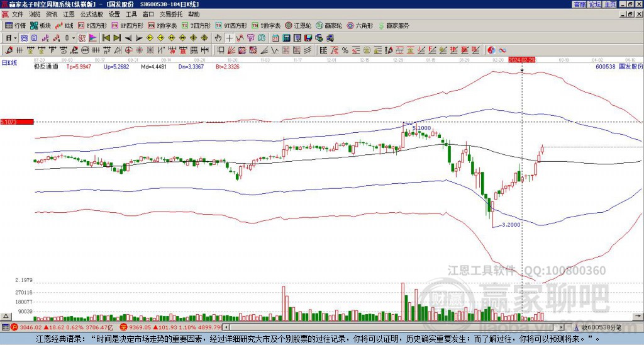
Task: Click the up triangle volume panel button
Action: click(6, 316)
